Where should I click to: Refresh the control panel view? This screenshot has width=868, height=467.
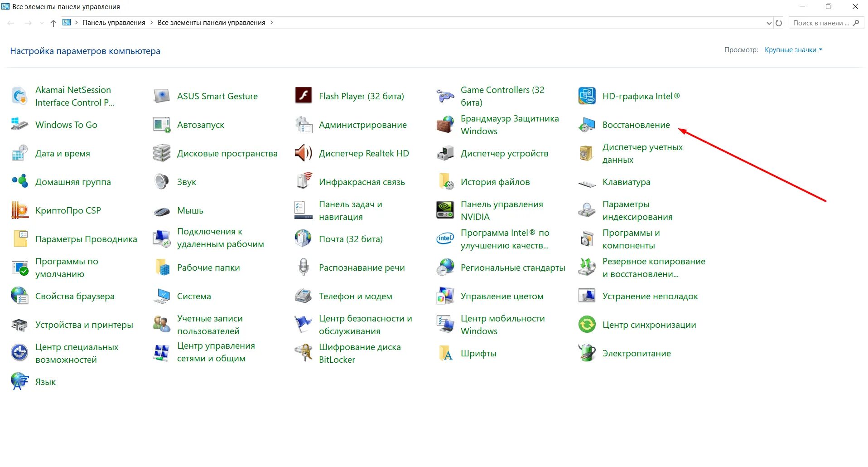click(x=779, y=23)
